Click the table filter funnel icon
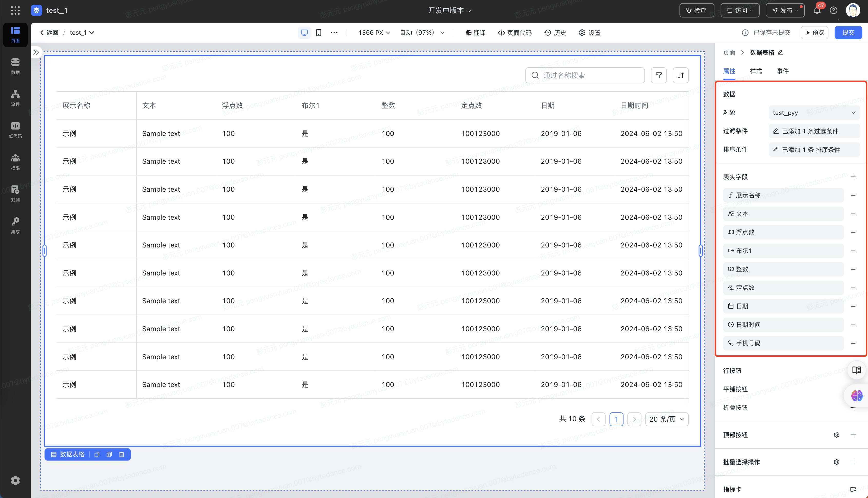Image resolution: width=868 pixels, height=498 pixels. pyautogui.click(x=658, y=75)
